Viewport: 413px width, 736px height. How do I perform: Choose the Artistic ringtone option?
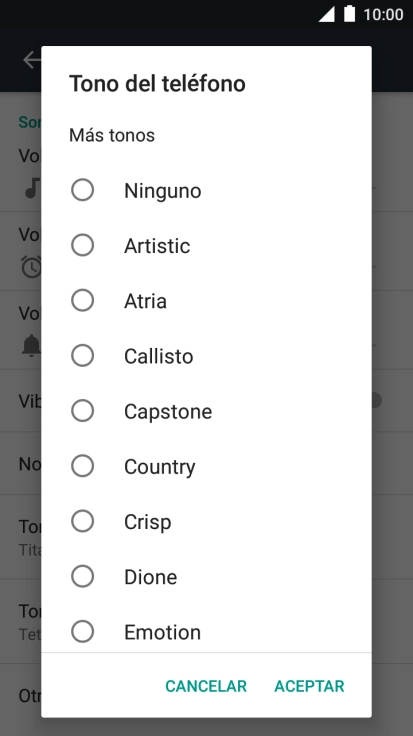click(x=206, y=245)
